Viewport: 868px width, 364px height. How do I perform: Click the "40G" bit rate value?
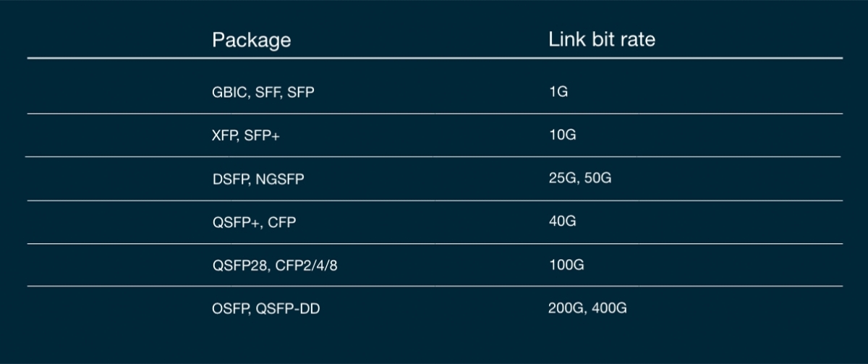coord(562,221)
